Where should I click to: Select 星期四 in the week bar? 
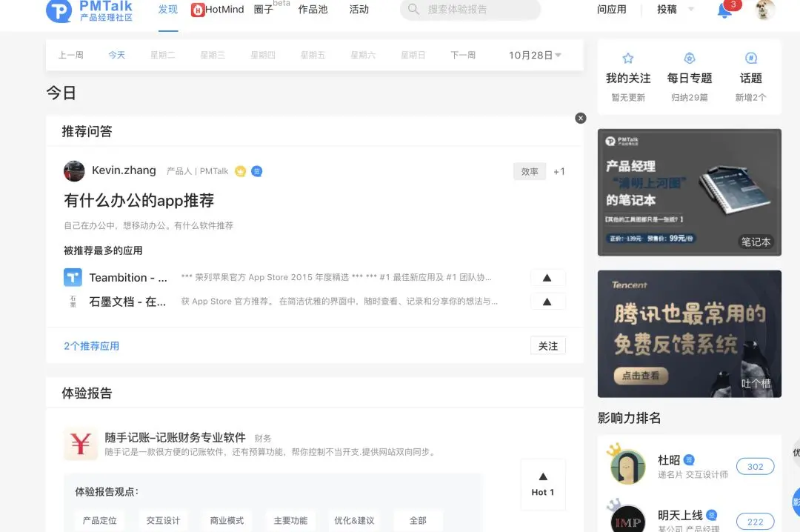tap(263, 55)
